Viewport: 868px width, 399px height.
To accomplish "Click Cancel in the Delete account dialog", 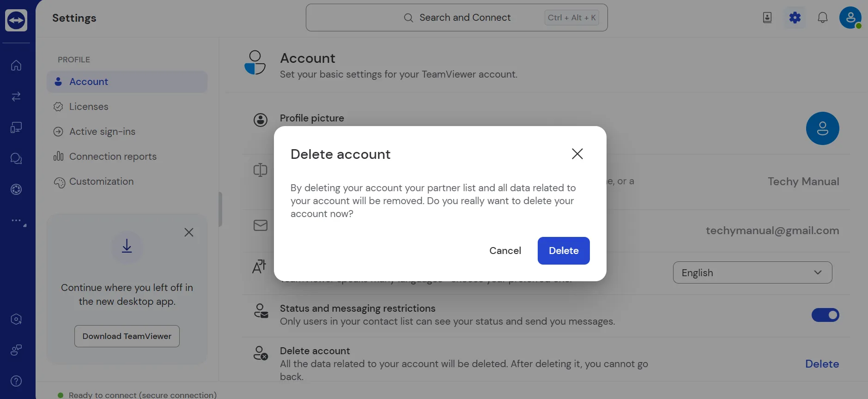I will [505, 251].
